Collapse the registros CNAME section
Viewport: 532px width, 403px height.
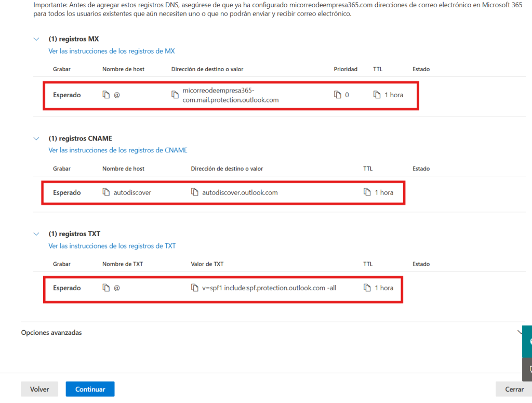[x=36, y=139]
